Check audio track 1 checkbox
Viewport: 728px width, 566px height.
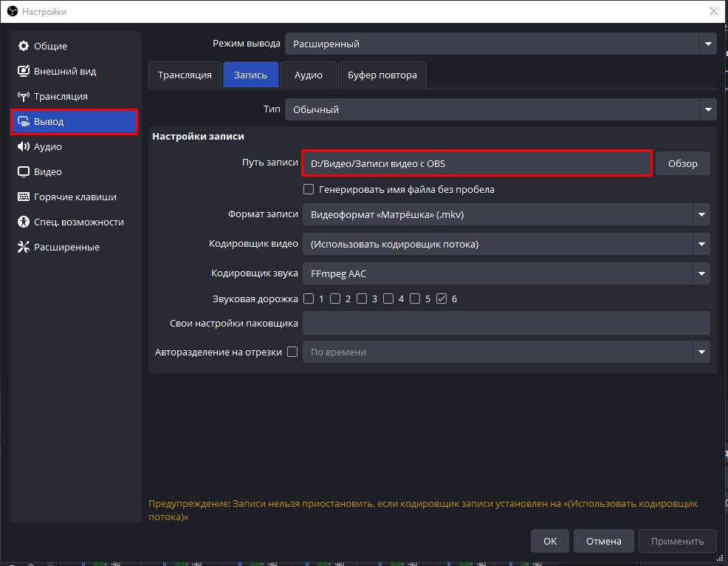tap(309, 299)
